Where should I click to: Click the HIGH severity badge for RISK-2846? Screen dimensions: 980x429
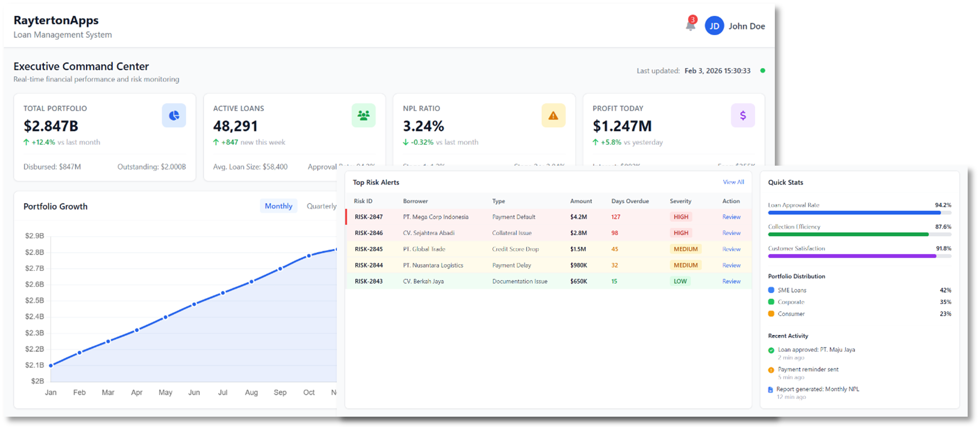(681, 233)
